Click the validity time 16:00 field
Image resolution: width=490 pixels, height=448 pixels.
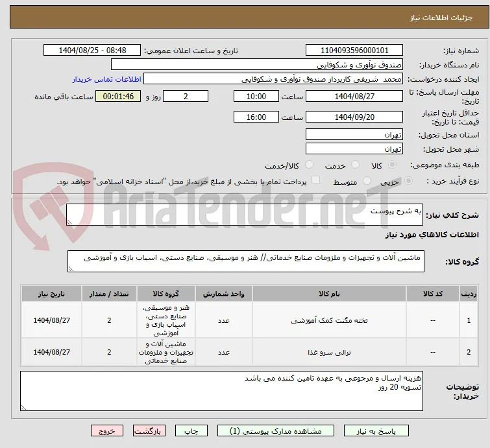(256, 117)
